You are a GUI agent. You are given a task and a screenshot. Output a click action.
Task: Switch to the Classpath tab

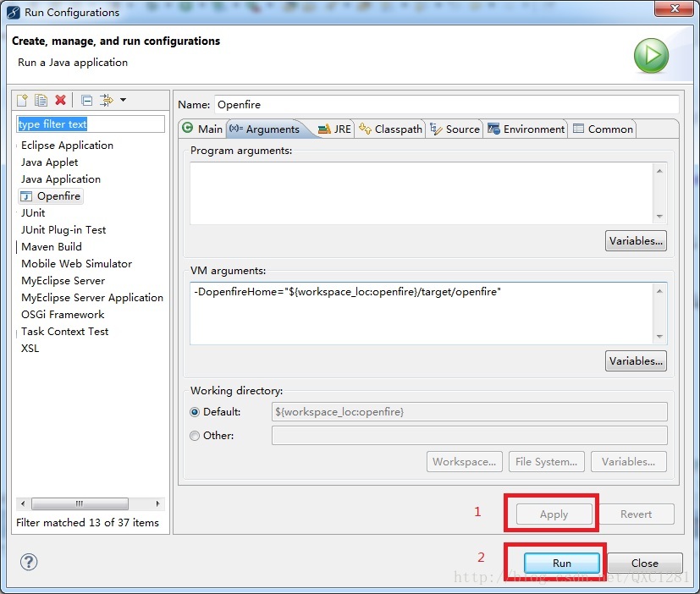point(390,129)
